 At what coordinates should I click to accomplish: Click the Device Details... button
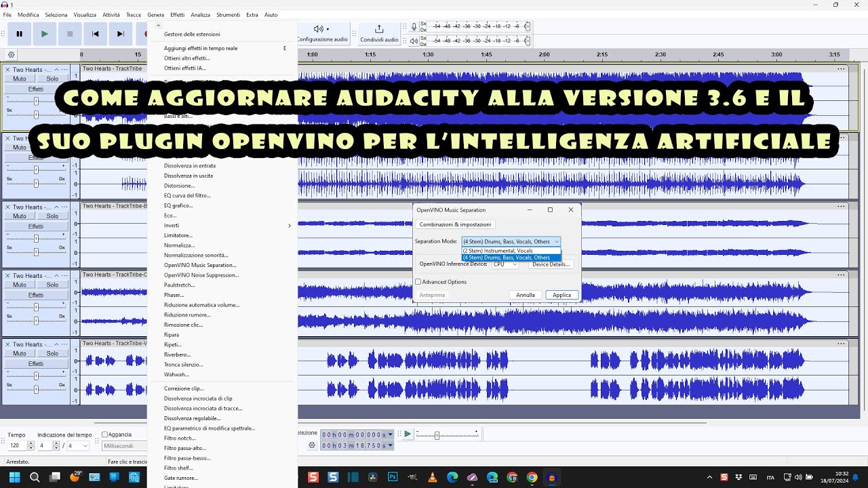(x=551, y=264)
